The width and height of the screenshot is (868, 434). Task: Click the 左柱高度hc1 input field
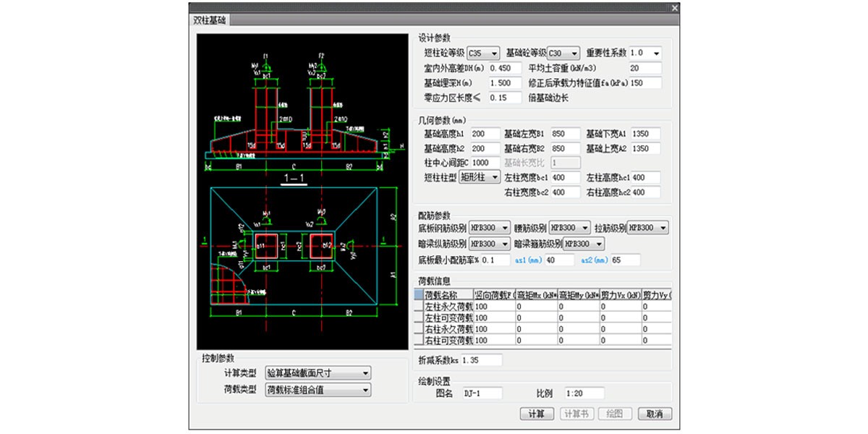[x=646, y=178]
